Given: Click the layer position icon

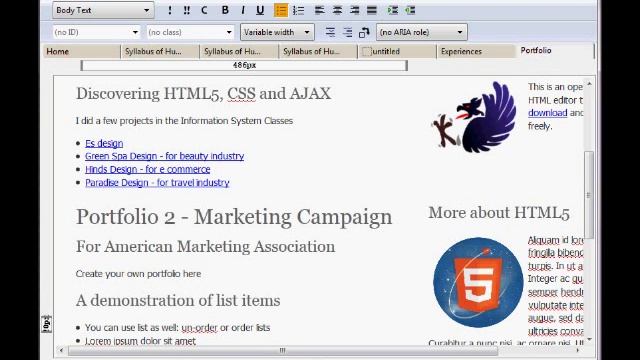Looking at the screenshot, I should (364, 32).
